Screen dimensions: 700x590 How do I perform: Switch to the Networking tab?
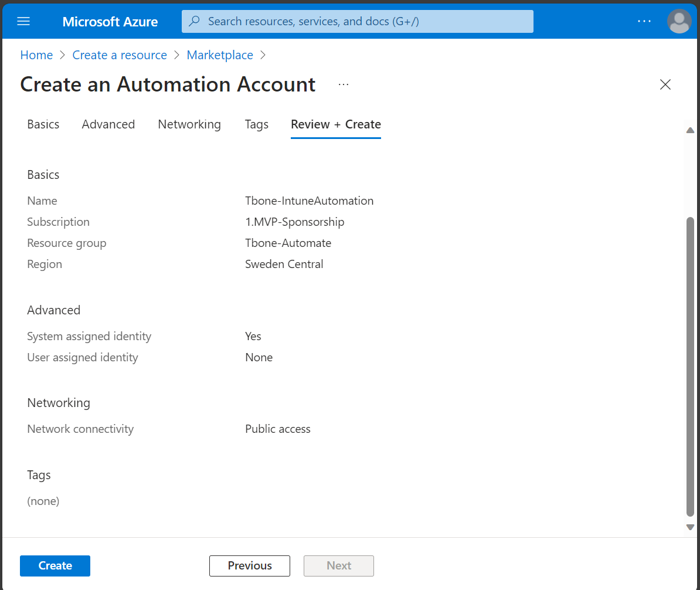pyautogui.click(x=189, y=124)
